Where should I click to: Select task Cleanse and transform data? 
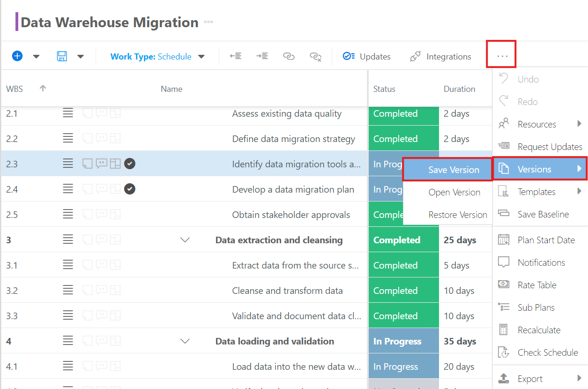tap(288, 291)
